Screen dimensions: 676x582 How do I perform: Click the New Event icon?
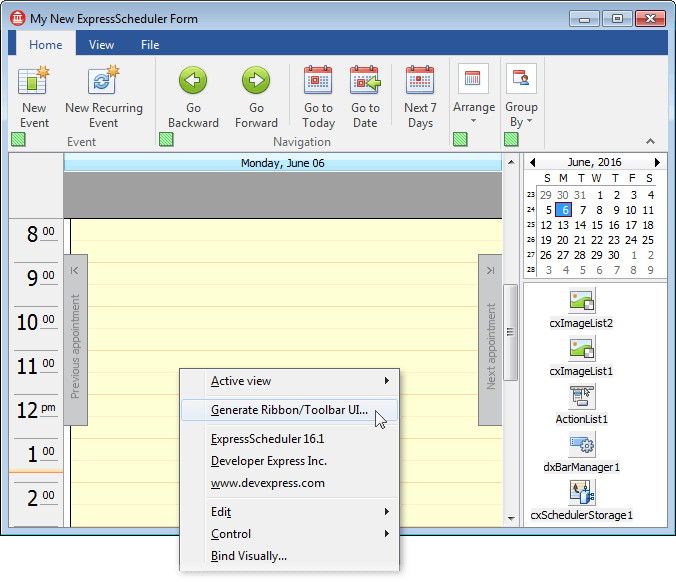(34, 81)
